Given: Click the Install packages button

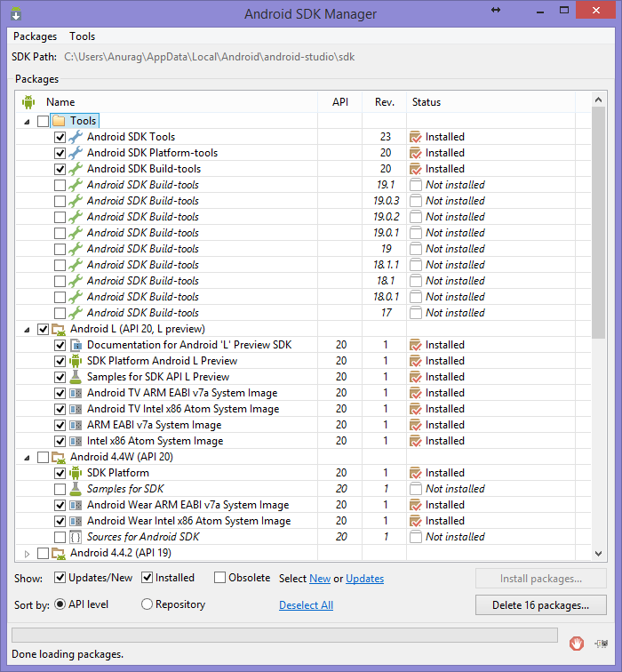Looking at the screenshot, I should (x=541, y=579).
